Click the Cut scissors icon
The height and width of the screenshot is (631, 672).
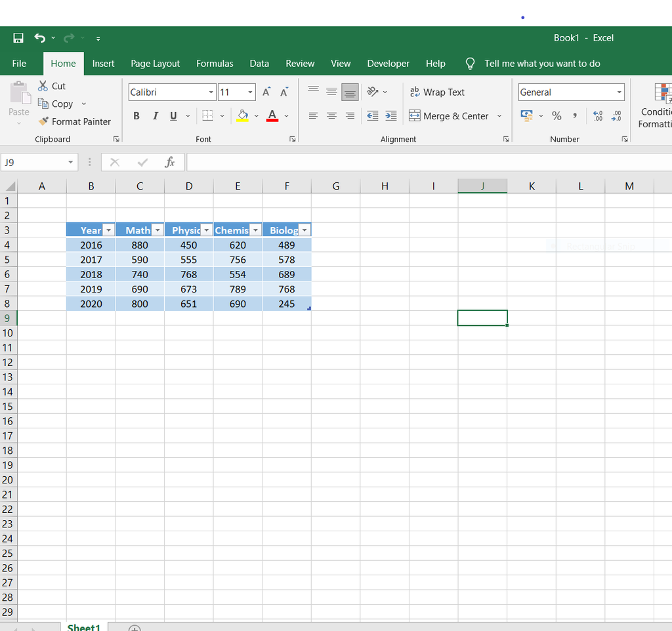click(43, 86)
